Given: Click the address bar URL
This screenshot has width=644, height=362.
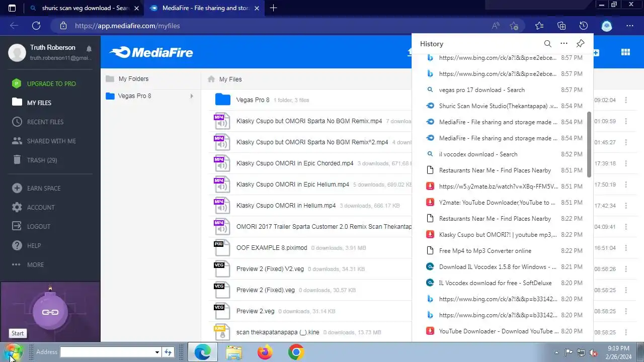Looking at the screenshot, I should pos(127,26).
